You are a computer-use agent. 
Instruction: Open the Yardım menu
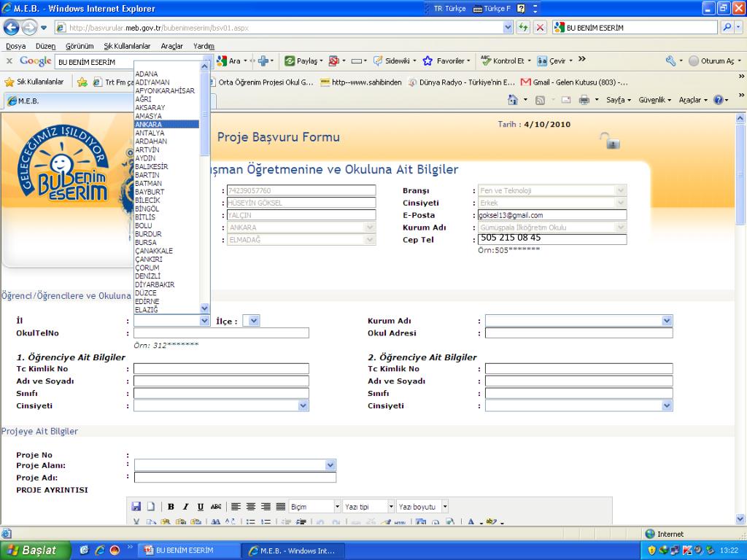click(204, 46)
